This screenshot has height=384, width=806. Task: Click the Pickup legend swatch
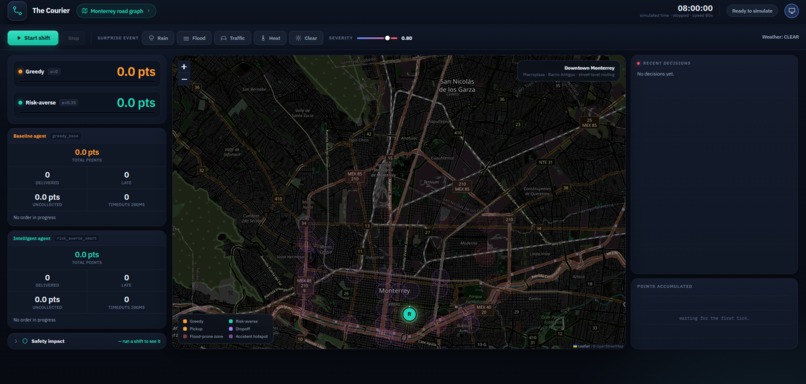tap(185, 328)
